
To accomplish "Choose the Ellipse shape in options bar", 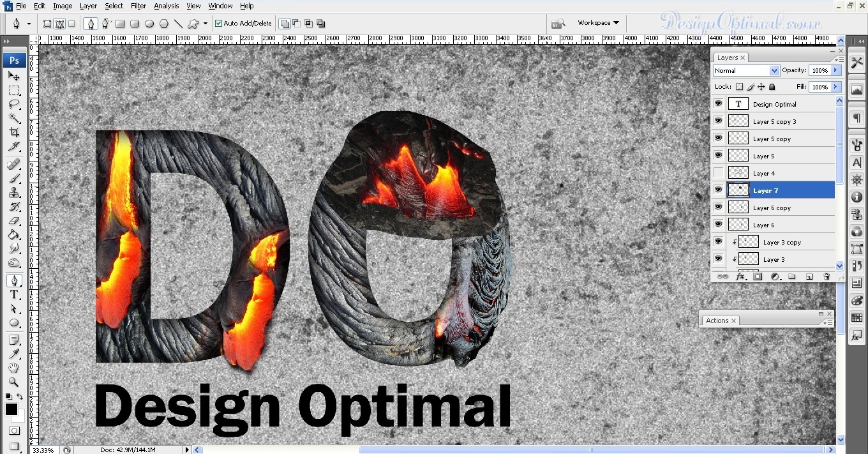I will tap(149, 24).
